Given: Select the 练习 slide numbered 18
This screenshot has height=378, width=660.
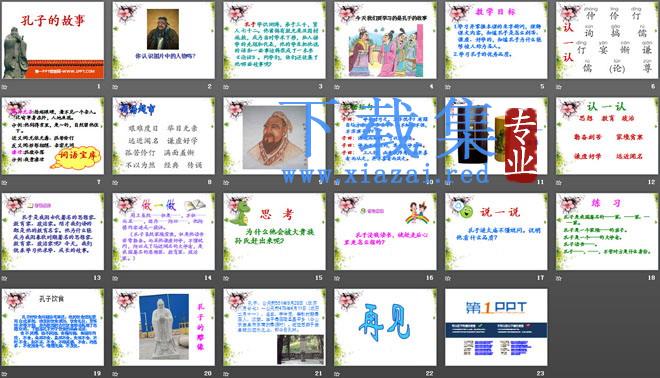Looking at the screenshot, I should click(x=607, y=232).
